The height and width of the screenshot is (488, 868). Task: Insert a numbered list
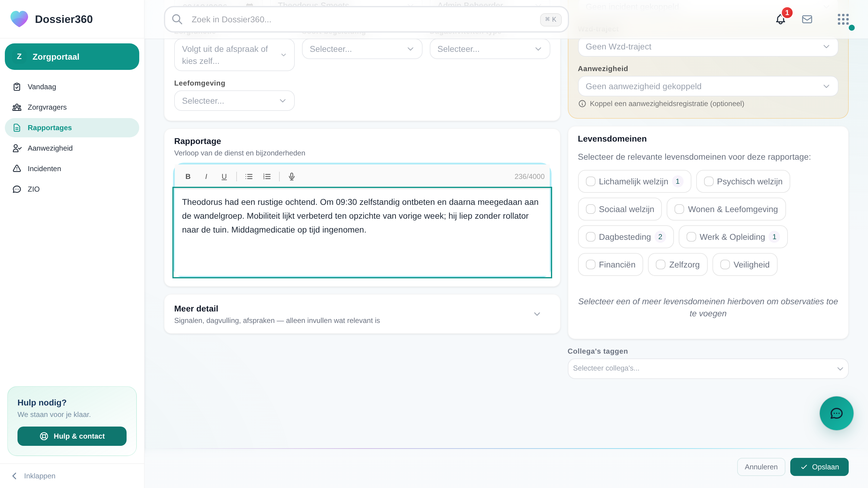pos(267,177)
